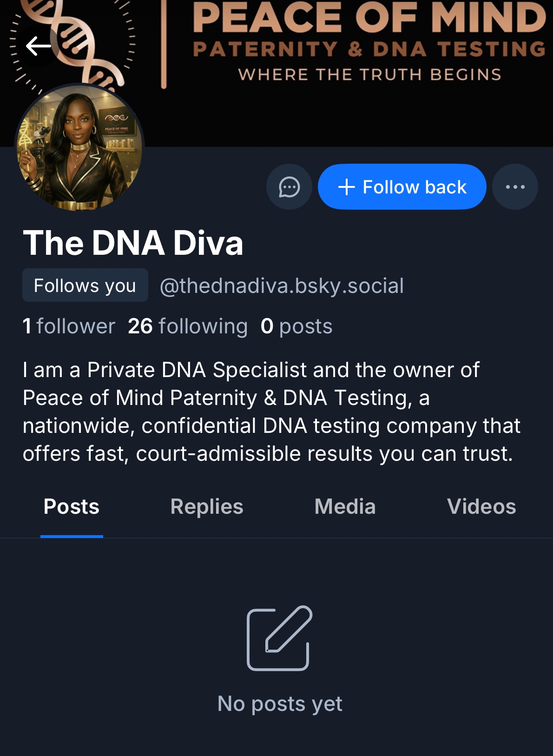Tap the back arrow

pos(38,46)
